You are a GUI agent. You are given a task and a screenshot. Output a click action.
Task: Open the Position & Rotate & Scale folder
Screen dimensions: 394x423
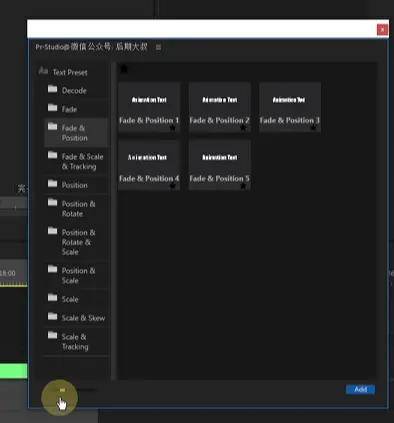pos(76,242)
